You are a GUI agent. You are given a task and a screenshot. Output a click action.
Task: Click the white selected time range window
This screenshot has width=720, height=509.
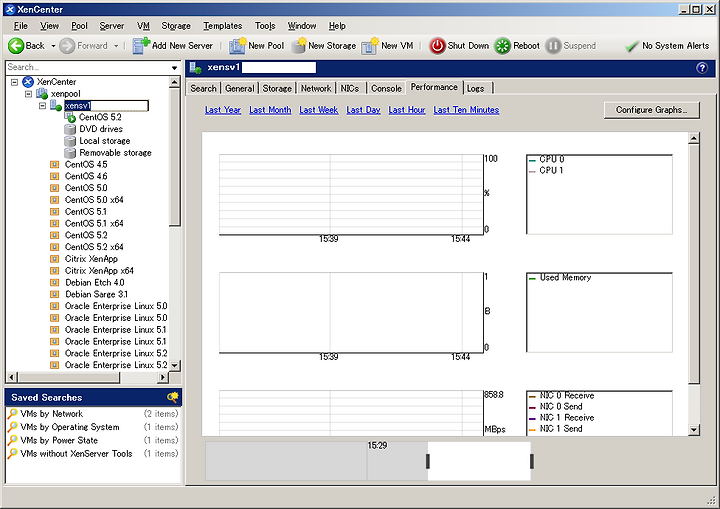pos(480,461)
